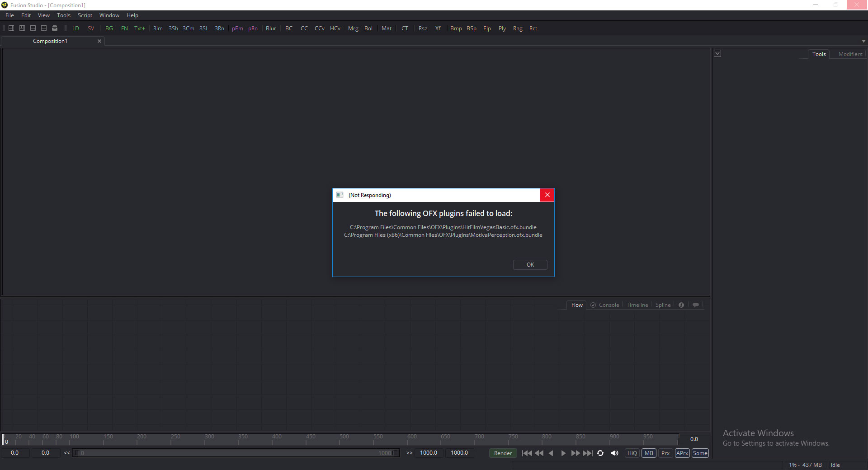Add a Color Corrector (CC) tool
Screen dimensions: 868x470
[x=304, y=28]
